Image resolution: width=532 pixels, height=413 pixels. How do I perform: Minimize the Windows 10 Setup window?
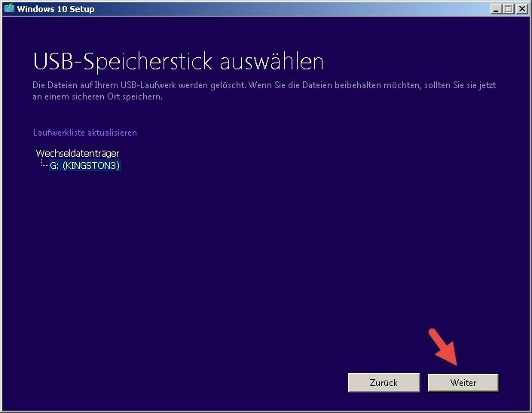[496, 9]
